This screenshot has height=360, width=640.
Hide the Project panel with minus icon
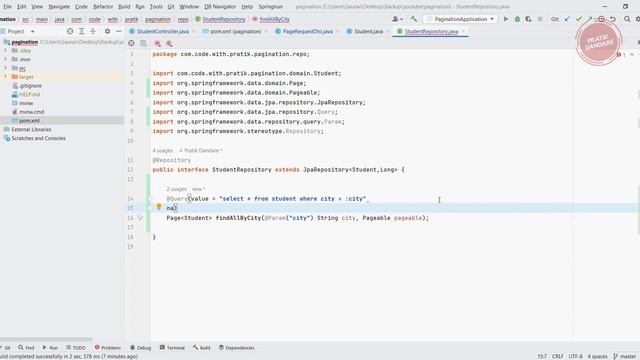click(x=119, y=31)
